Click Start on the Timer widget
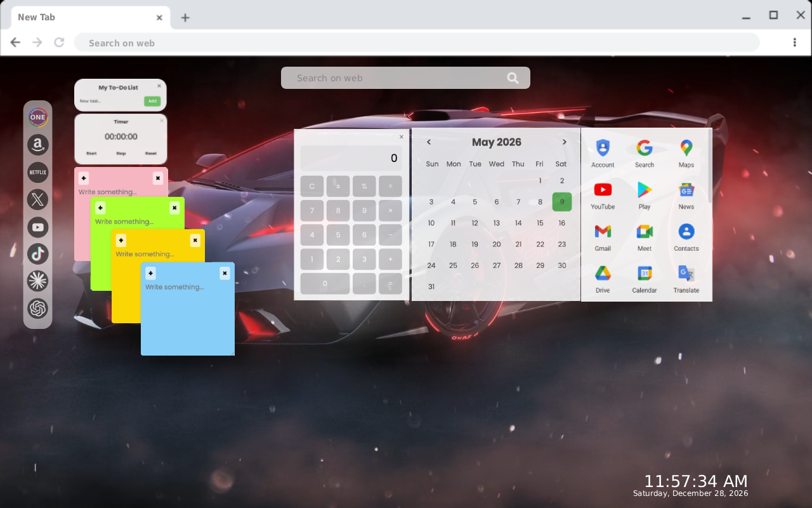Image resolution: width=812 pixels, height=508 pixels. click(91, 153)
